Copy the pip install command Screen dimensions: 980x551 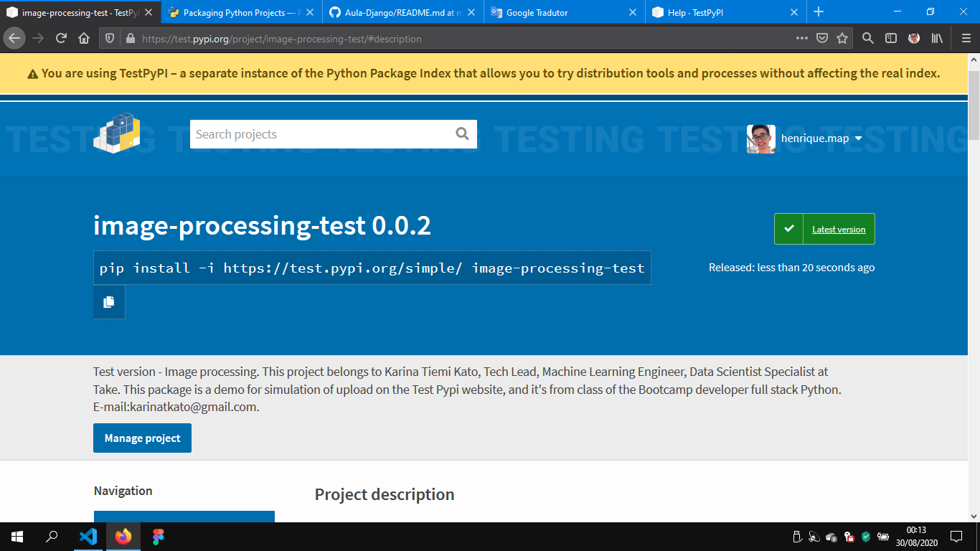109,302
